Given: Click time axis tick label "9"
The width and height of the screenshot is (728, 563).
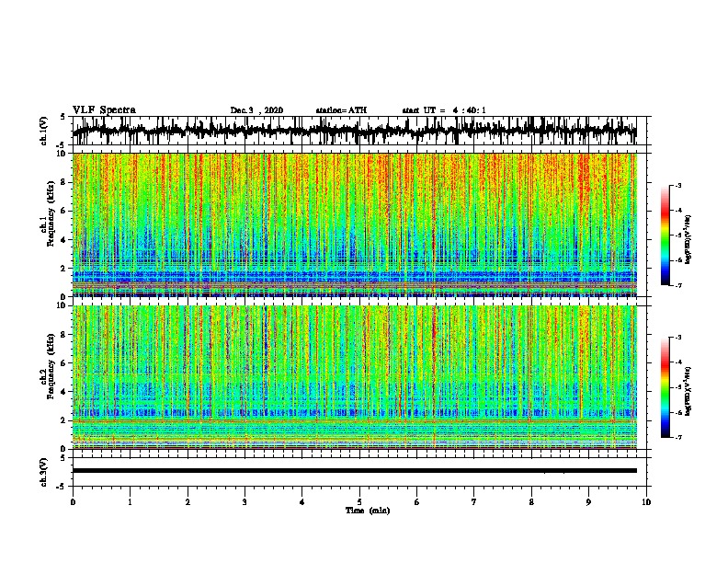Looking at the screenshot, I should [x=588, y=502].
